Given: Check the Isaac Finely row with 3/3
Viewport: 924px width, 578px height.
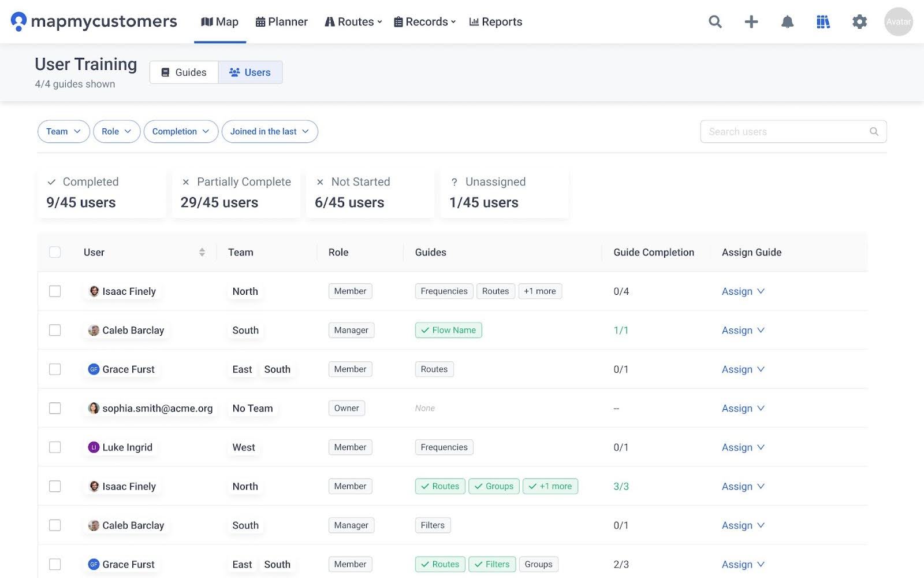Looking at the screenshot, I should click(55, 486).
